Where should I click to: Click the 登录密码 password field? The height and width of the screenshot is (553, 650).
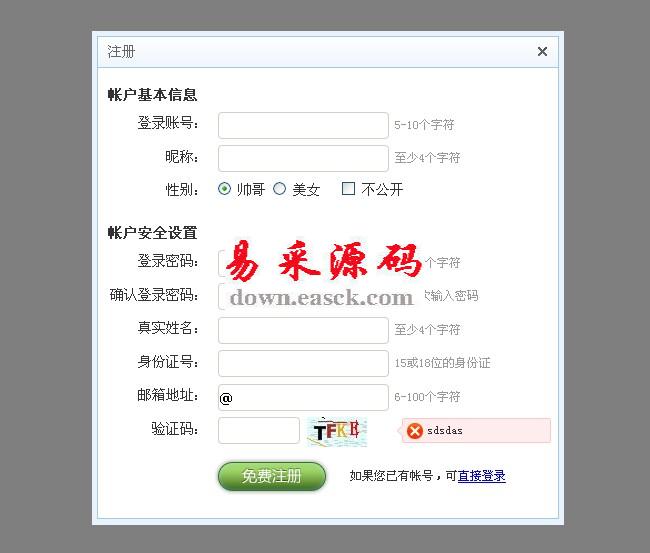pos(303,263)
